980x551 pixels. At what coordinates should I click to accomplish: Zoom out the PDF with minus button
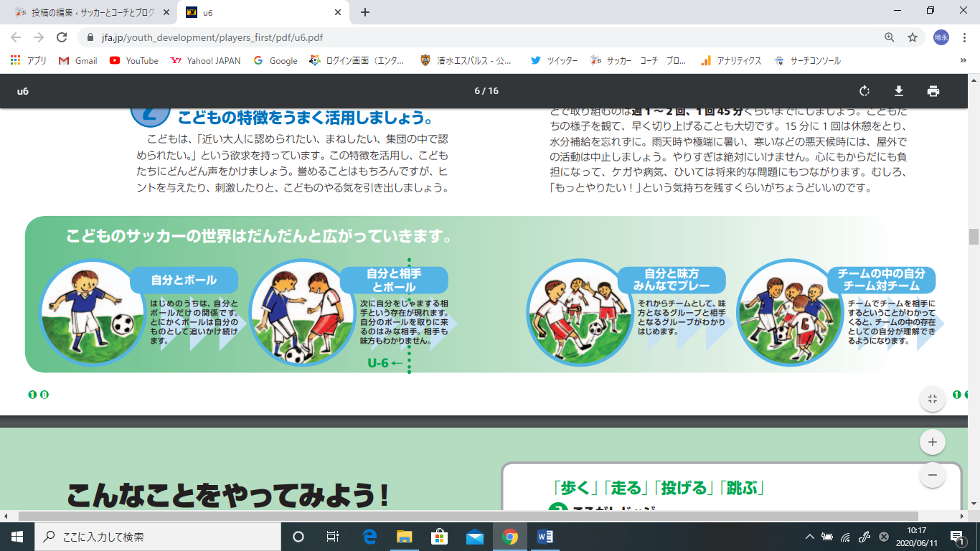(x=932, y=474)
